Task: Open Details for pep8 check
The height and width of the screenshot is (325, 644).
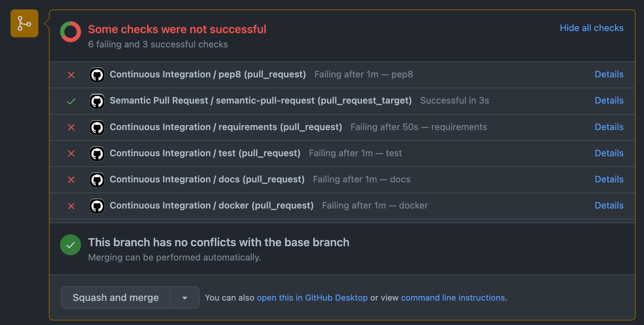Action: [609, 74]
